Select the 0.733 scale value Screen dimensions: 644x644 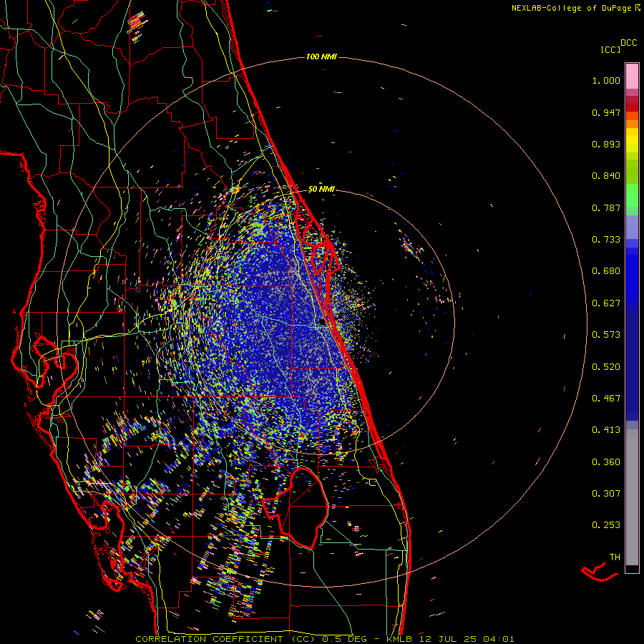606,240
